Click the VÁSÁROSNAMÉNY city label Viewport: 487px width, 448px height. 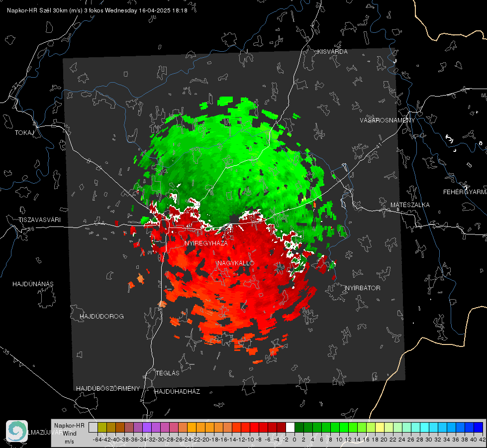[388, 120]
